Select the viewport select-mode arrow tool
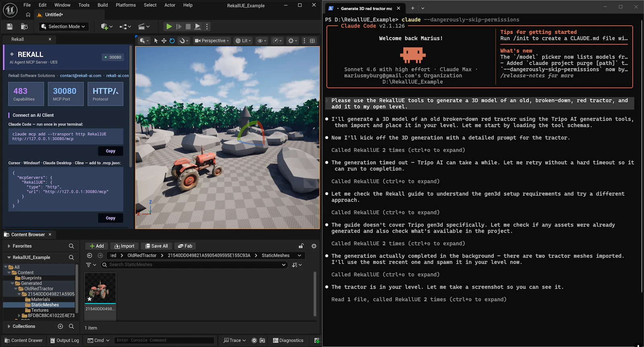644x347 pixels. (156, 41)
